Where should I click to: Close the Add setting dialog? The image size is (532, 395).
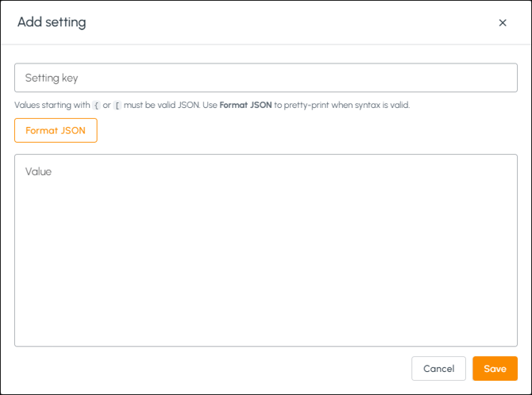[x=503, y=23]
